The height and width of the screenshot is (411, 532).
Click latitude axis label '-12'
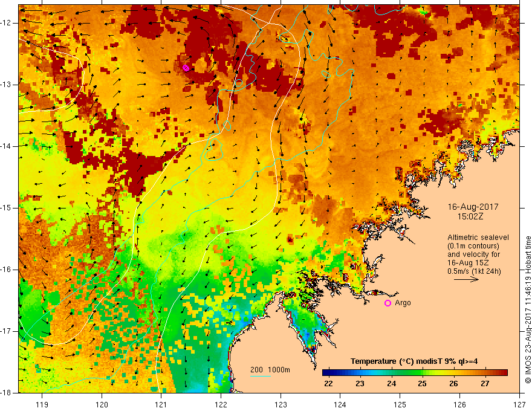pos(7,23)
